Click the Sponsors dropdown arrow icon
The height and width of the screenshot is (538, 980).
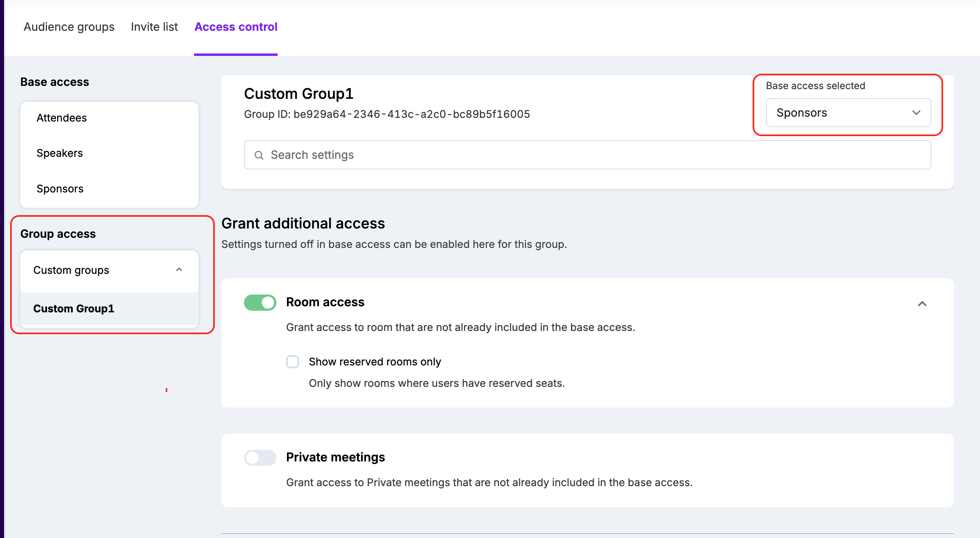[x=916, y=113]
